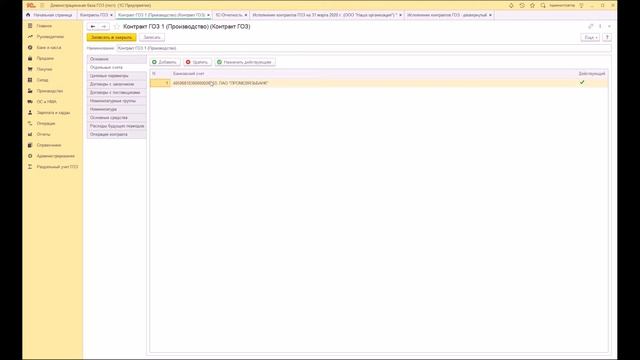Viewport: 640px width, 360px height.
Task: Open help with the question mark button
Action: pyautogui.click(x=607, y=38)
